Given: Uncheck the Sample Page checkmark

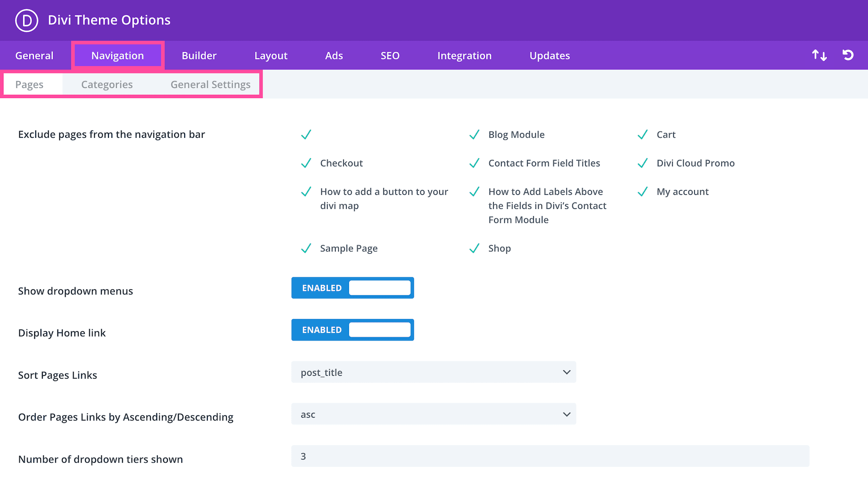Looking at the screenshot, I should [x=306, y=248].
